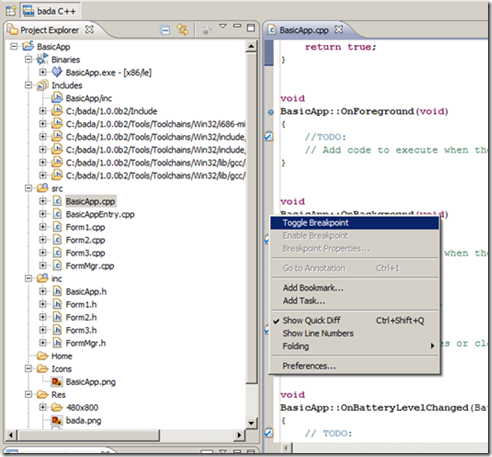Choose Add Bookmark... in context menu
The width and height of the screenshot is (492, 457).
[x=355, y=288]
